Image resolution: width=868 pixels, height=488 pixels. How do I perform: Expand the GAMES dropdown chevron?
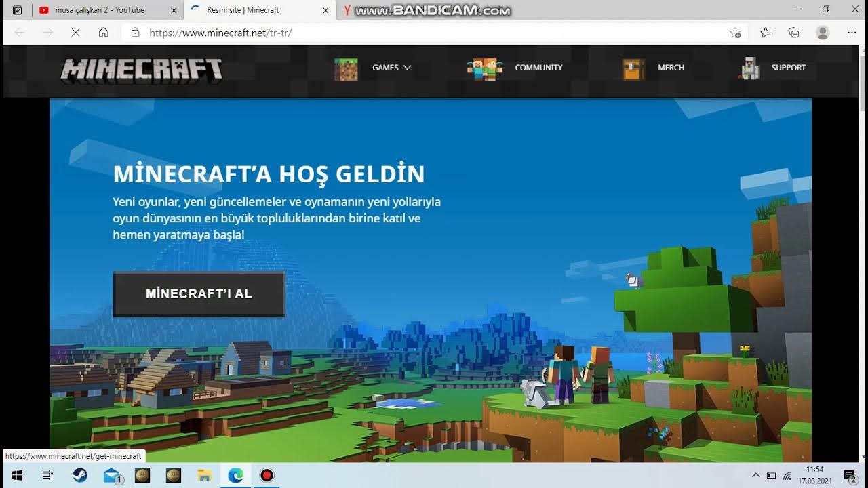408,68
